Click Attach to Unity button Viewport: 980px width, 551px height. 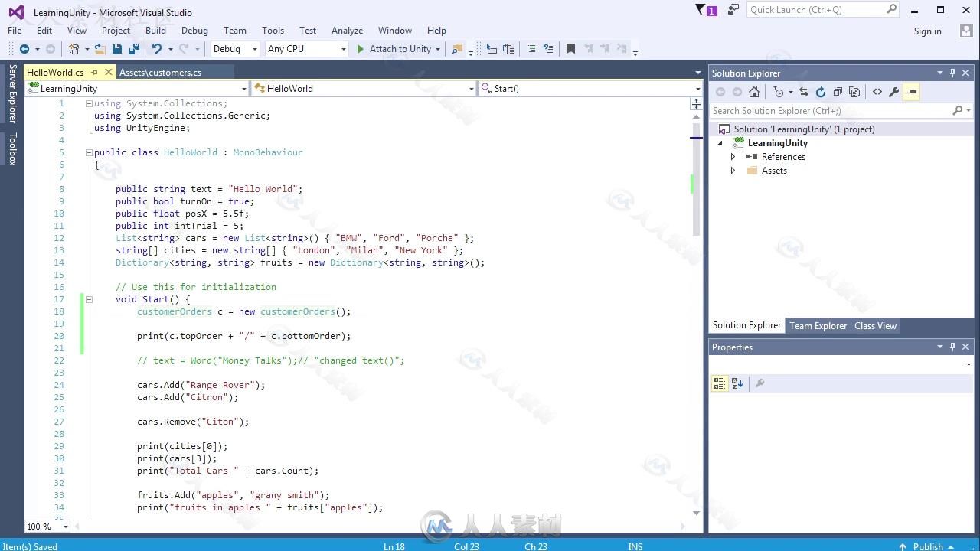[x=394, y=49]
